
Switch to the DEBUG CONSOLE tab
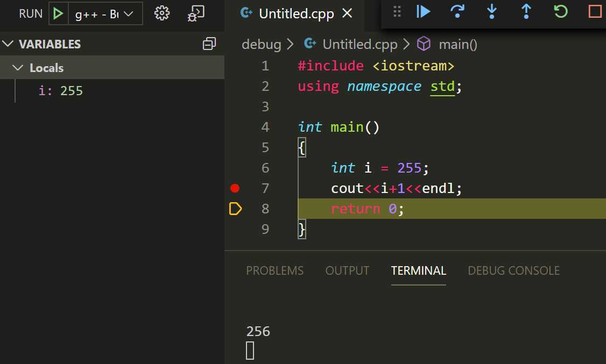(513, 270)
